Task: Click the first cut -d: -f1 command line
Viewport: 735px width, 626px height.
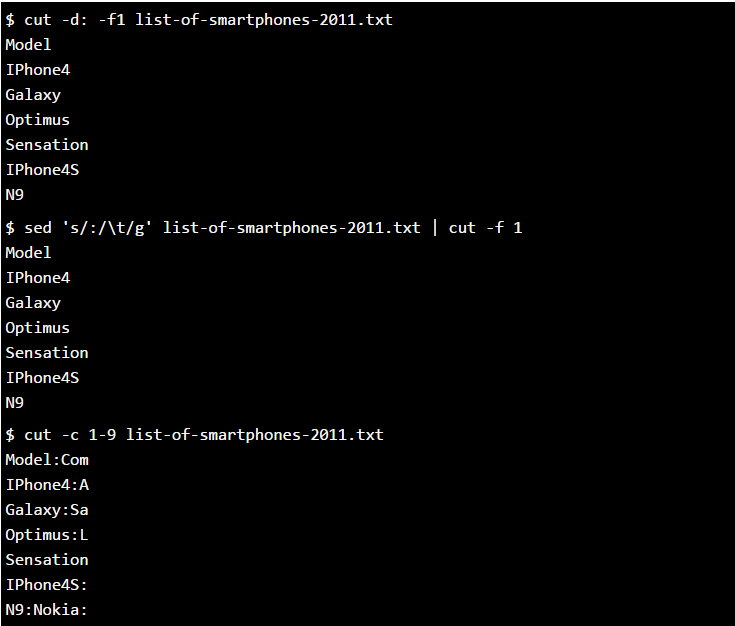Action: point(199,20)
